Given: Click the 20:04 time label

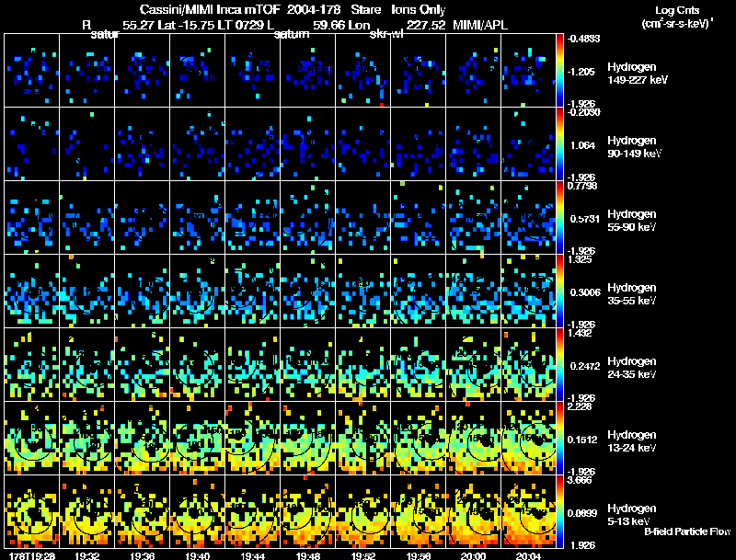Looking at the screenshot, I should [528, 554].
